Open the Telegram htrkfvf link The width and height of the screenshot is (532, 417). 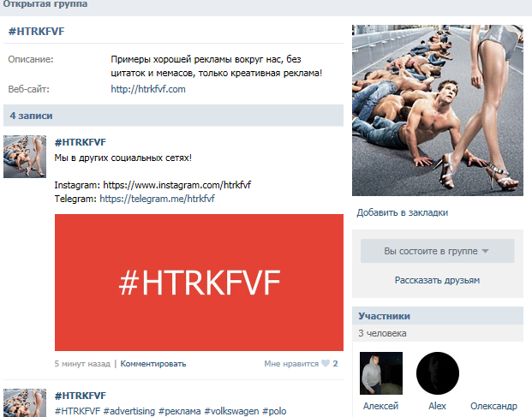[157, 199]
